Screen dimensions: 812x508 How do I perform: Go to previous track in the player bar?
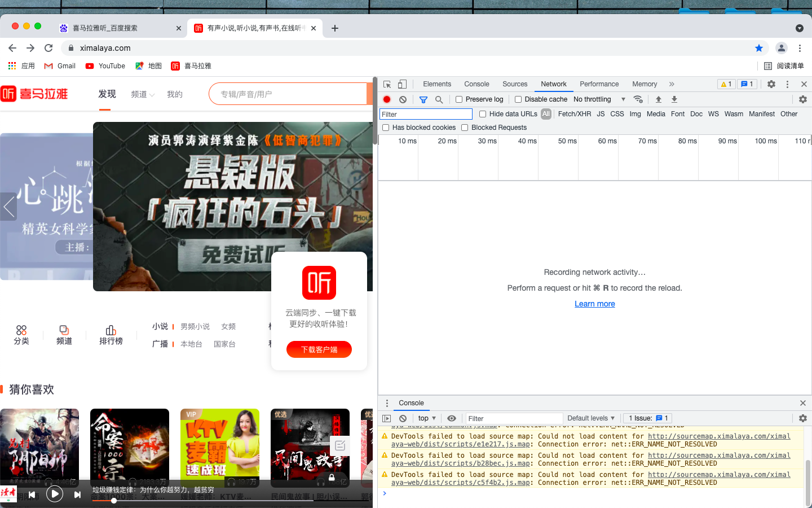(x=32, y=494)
